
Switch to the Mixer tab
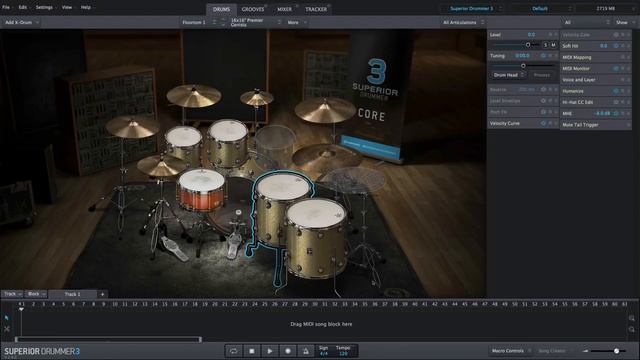click(x=284, y=9)
